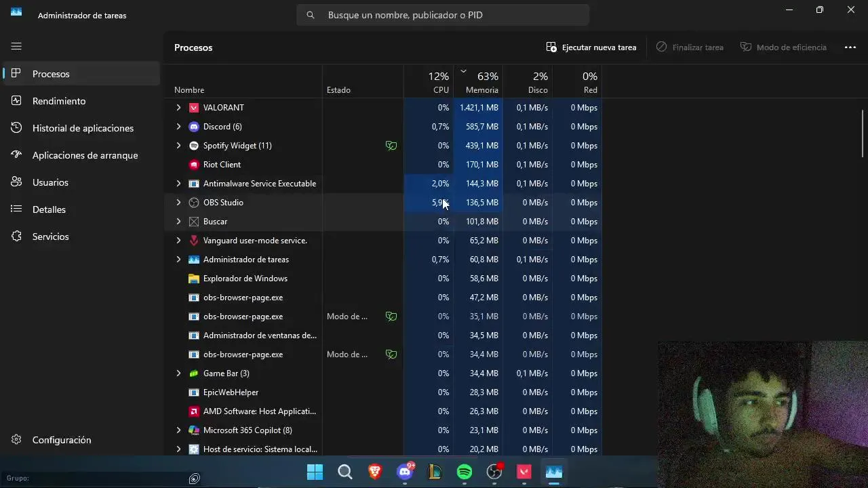Viewport: 868px width, 488px height.
Task: Open the hamburger navigation menu
Action: click(x=16, y=46)
